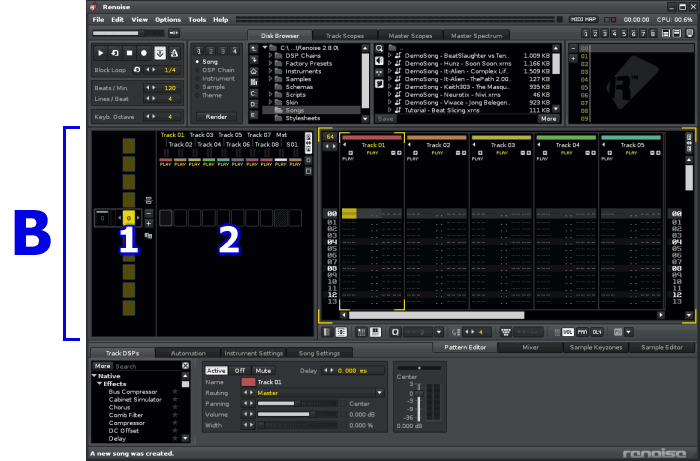Image resolution: width=700 pixels, height=461 pixels.
Task: Expand the Instruments folder
Action: point(271,71)
